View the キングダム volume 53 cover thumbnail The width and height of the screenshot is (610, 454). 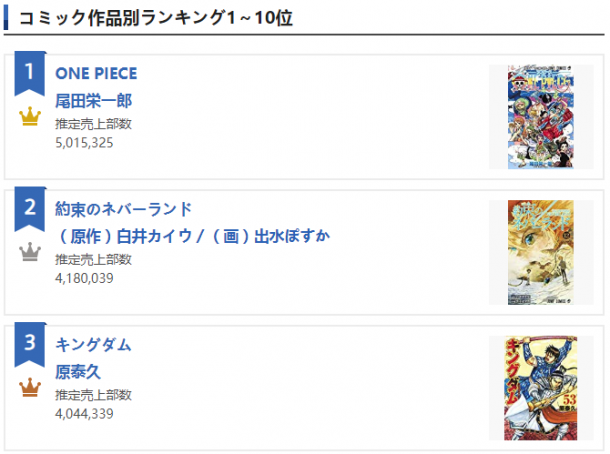(540, 388)
